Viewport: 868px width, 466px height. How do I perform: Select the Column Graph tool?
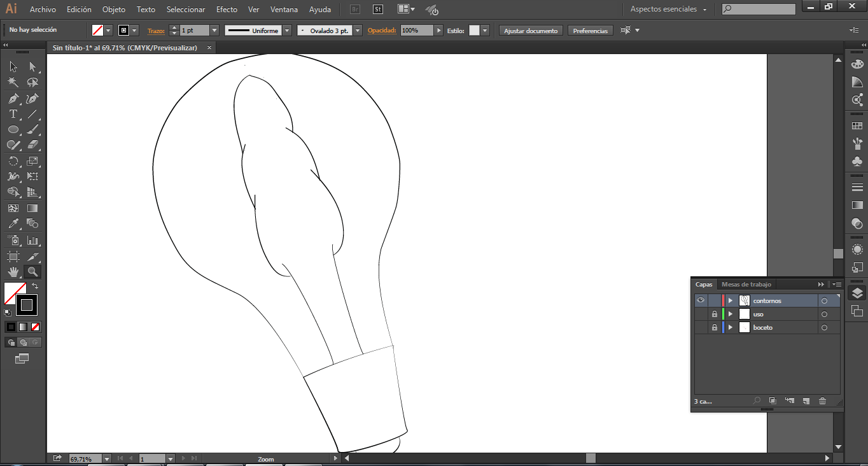pyautogui.click(x=32, y=240)
